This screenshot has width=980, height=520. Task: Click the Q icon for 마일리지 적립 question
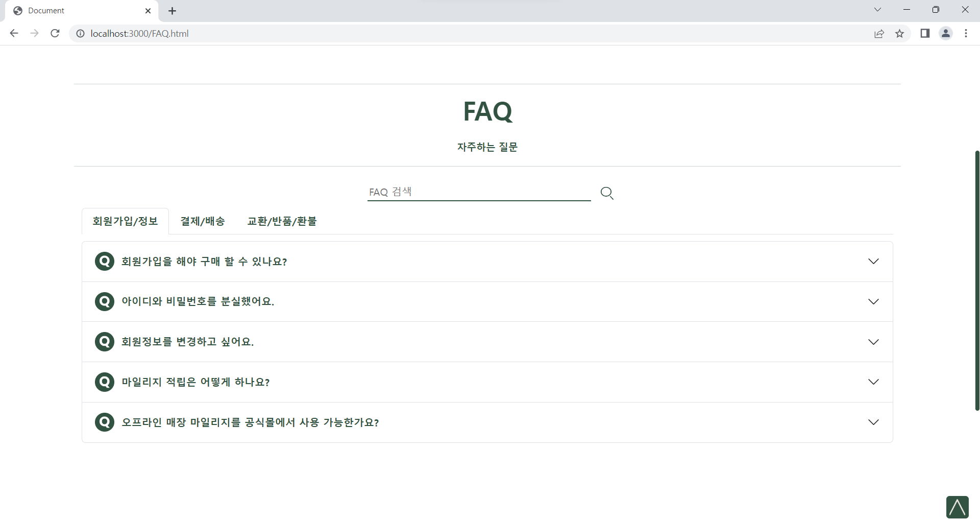pyautogui.click(x=105, y=382)
